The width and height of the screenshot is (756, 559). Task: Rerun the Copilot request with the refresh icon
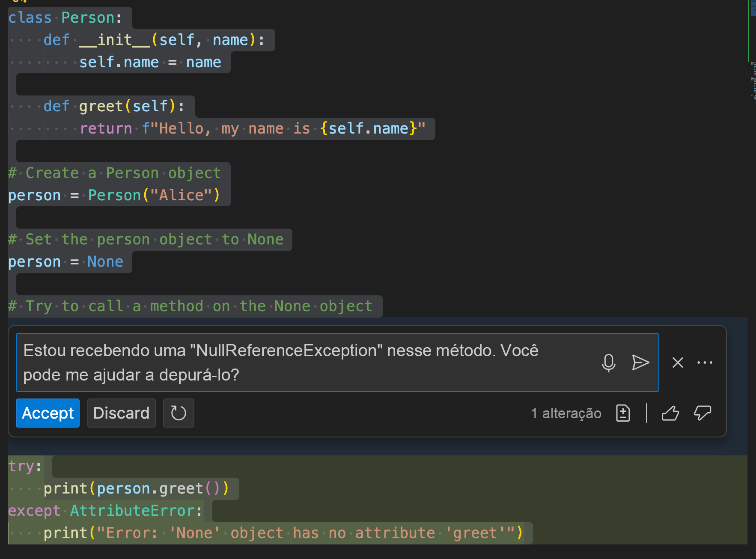pyautogui.click(x=179, y=413)
